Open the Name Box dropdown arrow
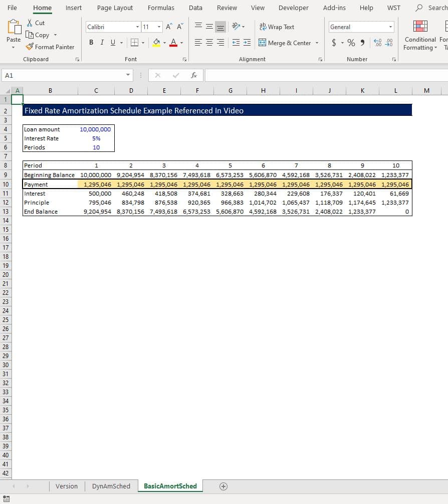 pos(128,75)
